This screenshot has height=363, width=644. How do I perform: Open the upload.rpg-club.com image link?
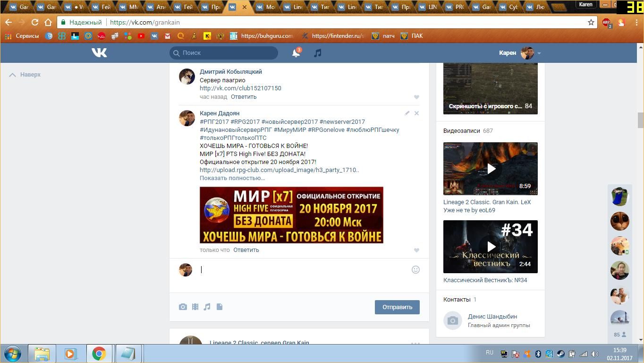click(x=279, y=170)
